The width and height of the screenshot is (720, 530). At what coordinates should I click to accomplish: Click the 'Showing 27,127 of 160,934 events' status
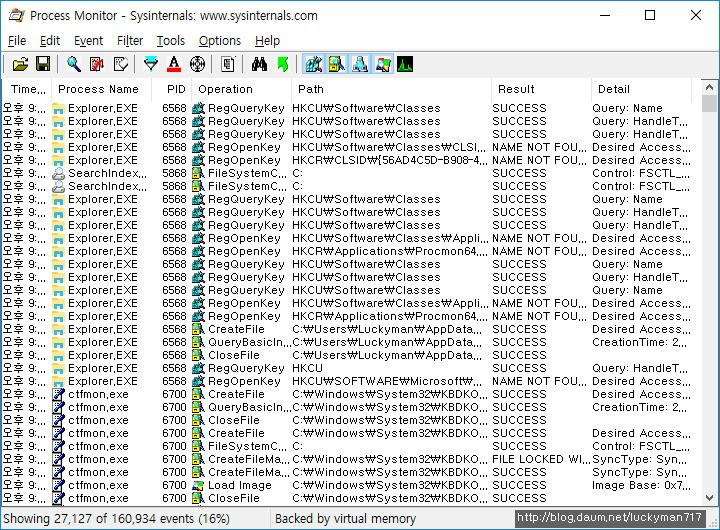click(117, 519)
